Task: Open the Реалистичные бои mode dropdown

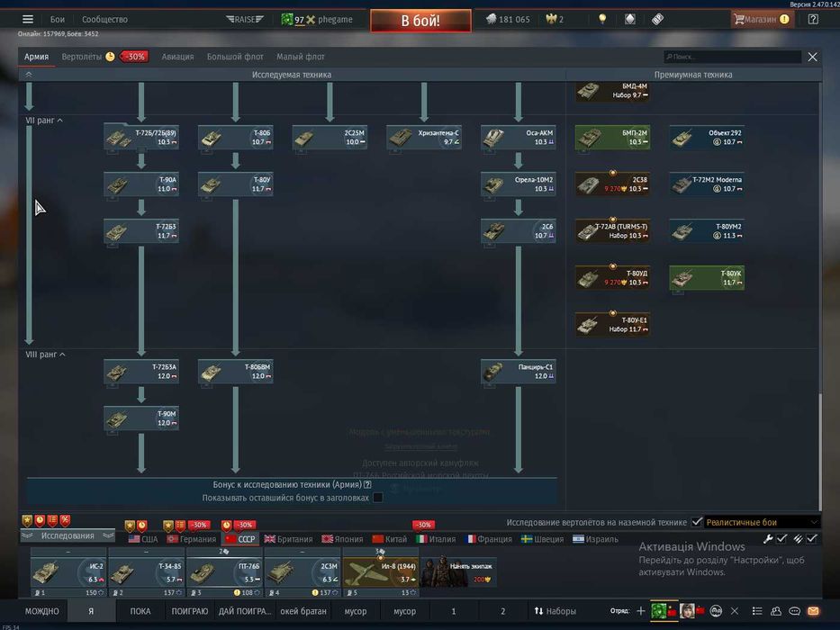Action: pos(762,522)
